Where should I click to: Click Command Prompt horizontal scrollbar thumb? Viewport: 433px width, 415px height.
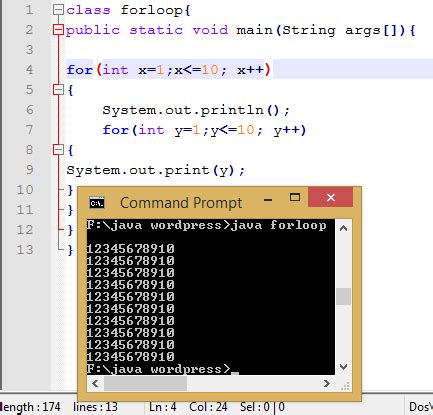coord(145,383)
